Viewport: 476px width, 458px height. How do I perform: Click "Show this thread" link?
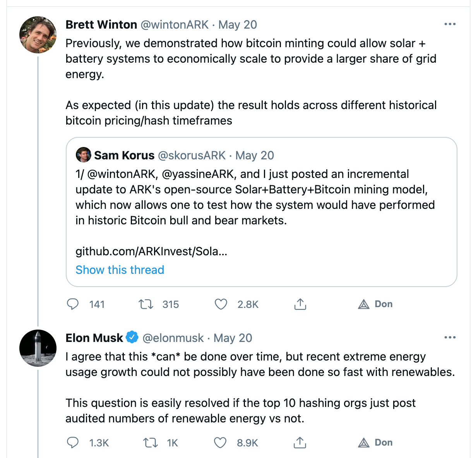coord(120,270)
